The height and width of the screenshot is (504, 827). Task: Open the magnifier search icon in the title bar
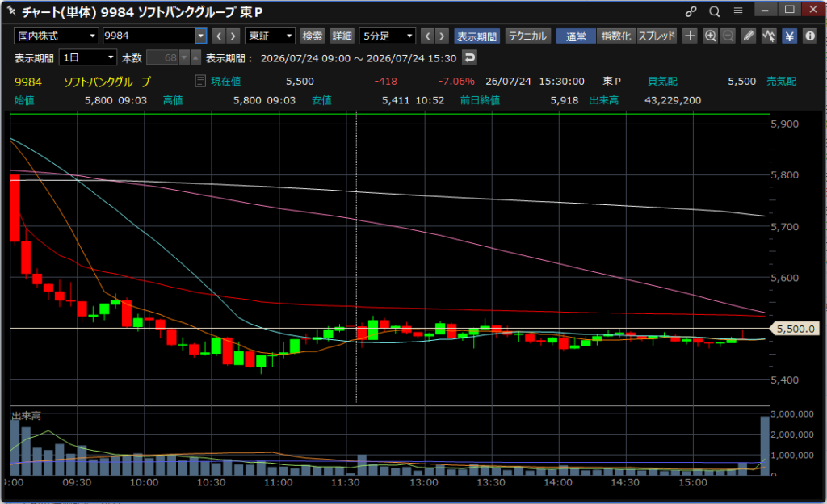click(714, 11)
